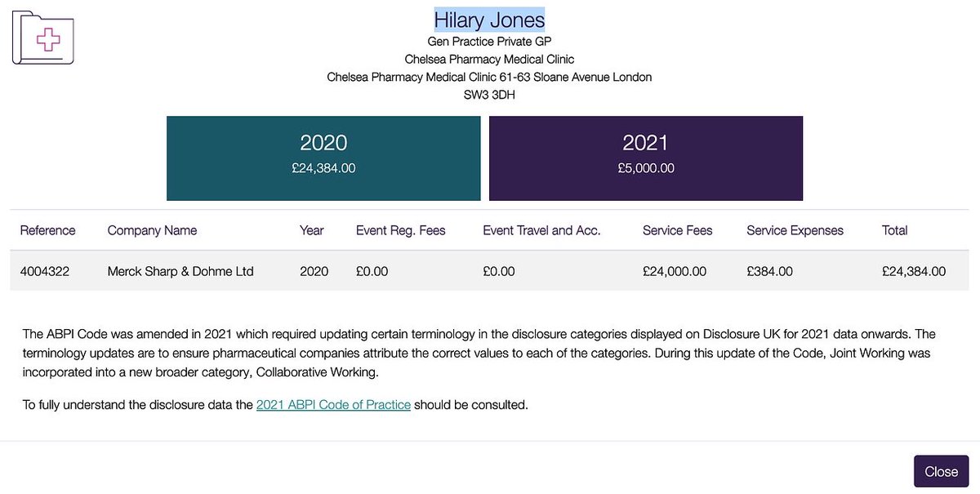Image resolution: width=980 pixels, height=494 pixels.
Task: Select the Merck Sharp & Dohme Ltd row
Action: point(180,271)
